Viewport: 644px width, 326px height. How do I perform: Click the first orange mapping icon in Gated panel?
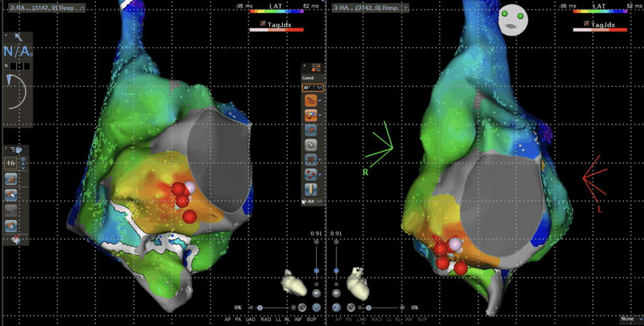[311, 101]
